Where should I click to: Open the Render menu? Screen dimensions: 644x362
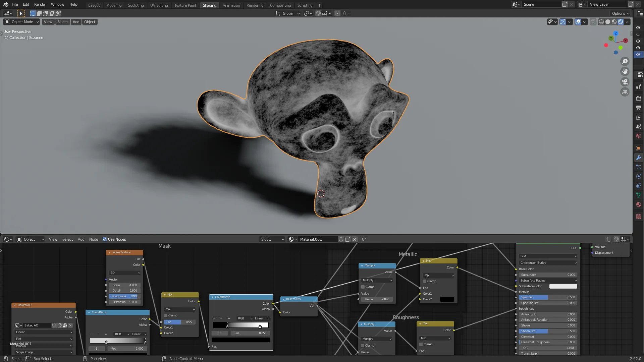click(x=40, y=4)
